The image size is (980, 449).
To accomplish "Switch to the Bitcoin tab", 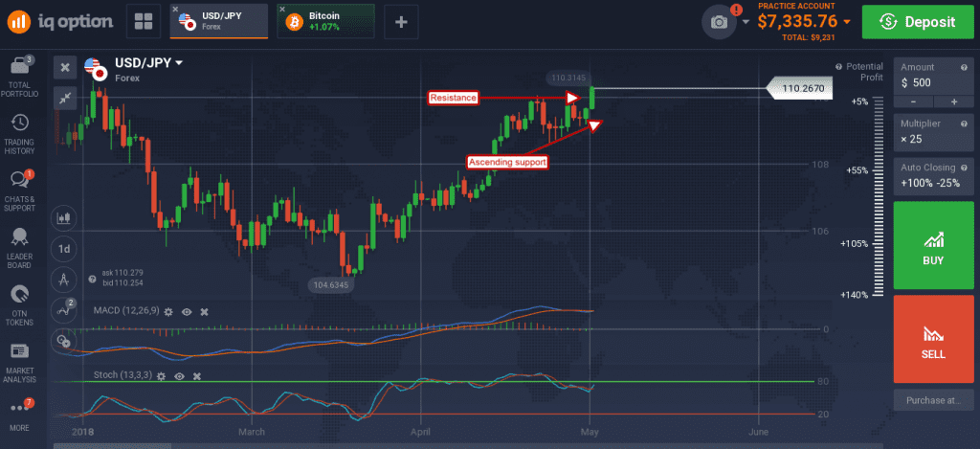I will pyautogui.click(x=325, y=22).
